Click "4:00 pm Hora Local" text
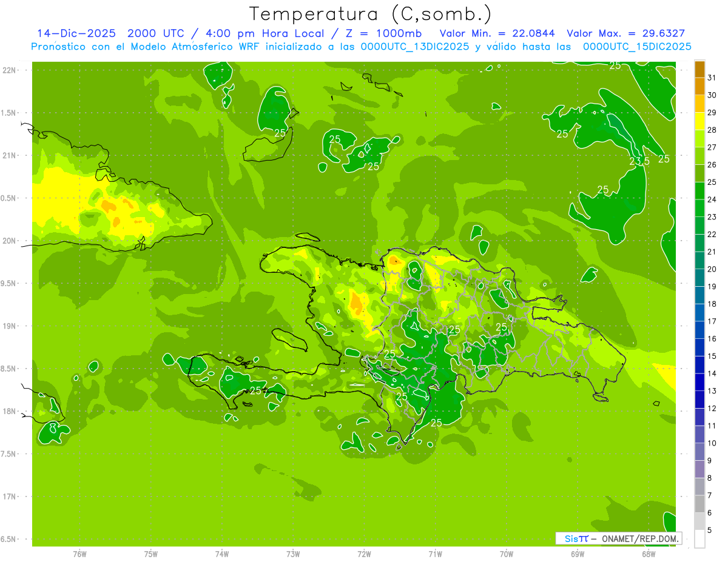Screen dimensions: 728x562 [265, 33]
